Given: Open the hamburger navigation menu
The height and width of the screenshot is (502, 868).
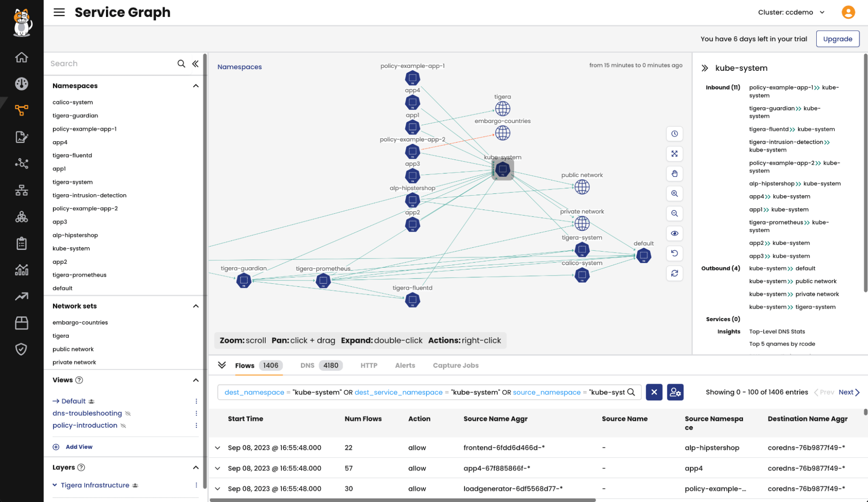Looking at the screenshot, I should [x=59, y=12].
